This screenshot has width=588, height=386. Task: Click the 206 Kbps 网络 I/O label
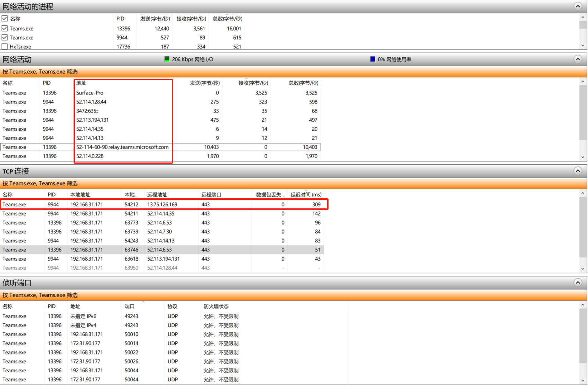(x=193, y=59)
